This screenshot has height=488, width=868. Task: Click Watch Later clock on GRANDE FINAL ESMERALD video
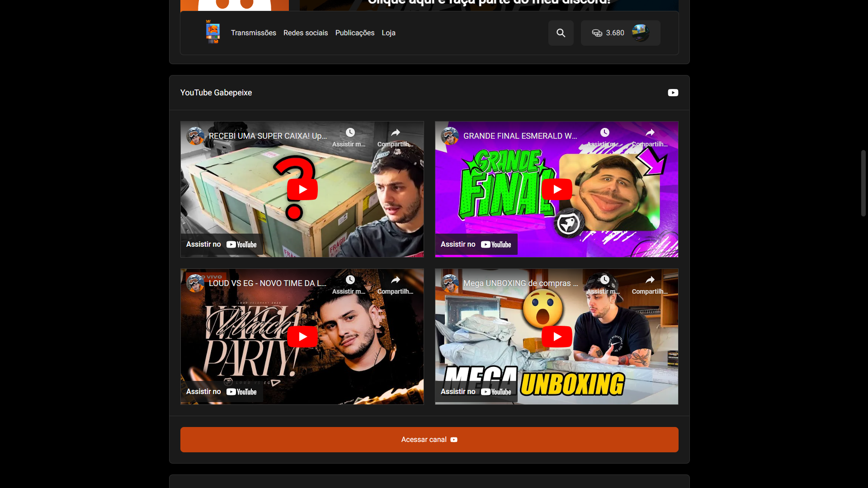[604, 132]
